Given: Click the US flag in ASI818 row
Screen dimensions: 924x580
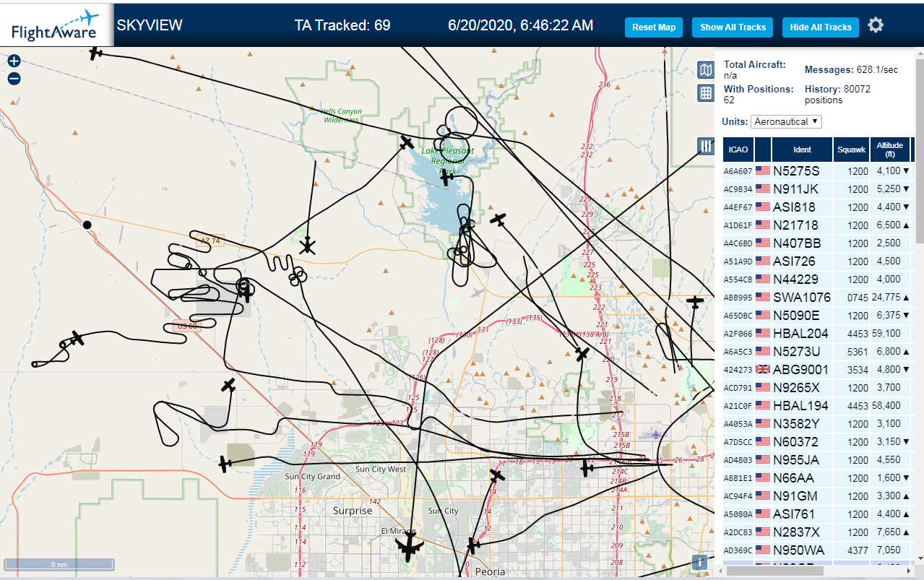Looking at the screenshot, I should [x=762, y=207].
